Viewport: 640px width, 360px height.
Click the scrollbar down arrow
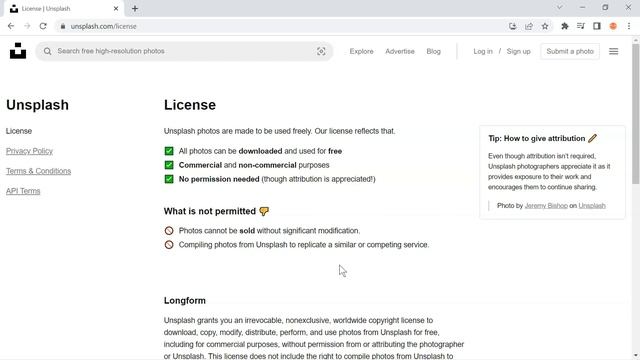click(636, 356)
